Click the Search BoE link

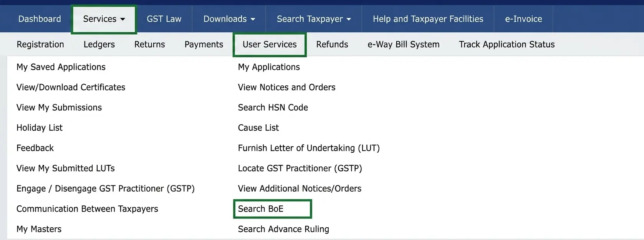click(261, 209)
